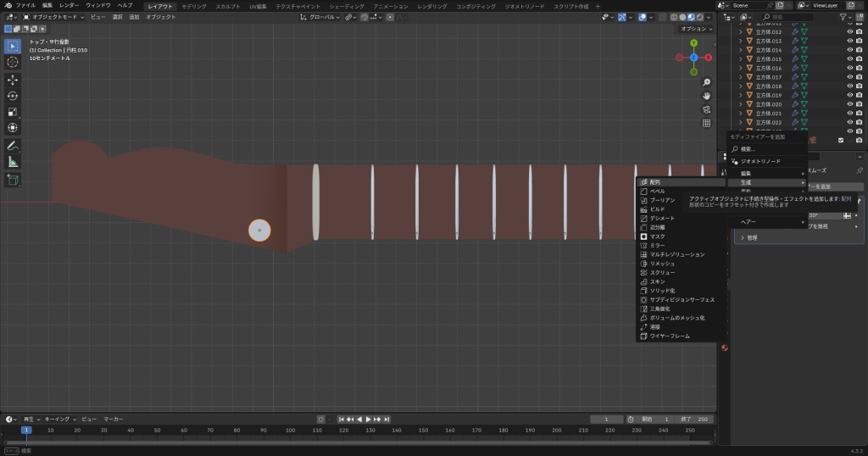Toggle camera view with the camera gizmo icon
Image resolution: width=868 pixels, height=456 pixels.
707,109
